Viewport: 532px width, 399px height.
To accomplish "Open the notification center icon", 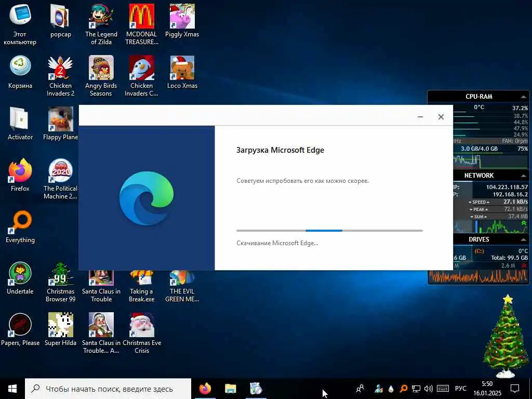I will [x=515, y=389].
